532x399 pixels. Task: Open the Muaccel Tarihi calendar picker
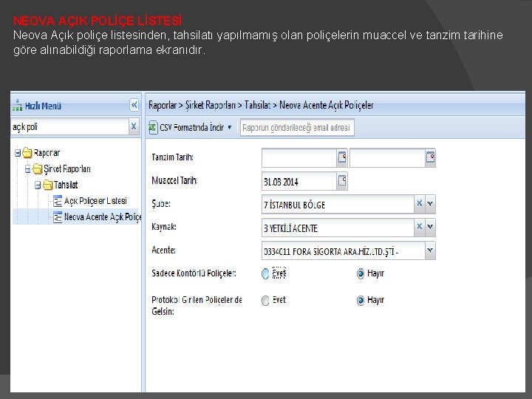point(342,181)
